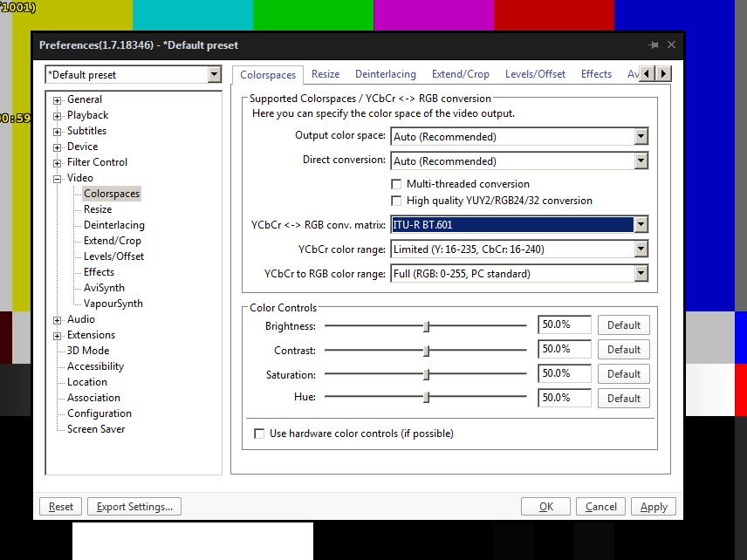Click the Hue 50.0% value field
This screenshot has height=560, width=747.
tap(565, 398)
